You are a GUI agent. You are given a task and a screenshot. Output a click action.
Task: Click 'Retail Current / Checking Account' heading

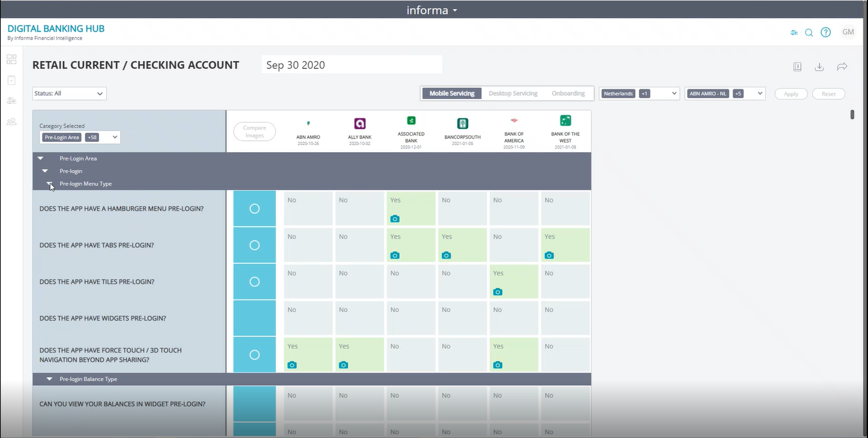[x=136, y=65]
